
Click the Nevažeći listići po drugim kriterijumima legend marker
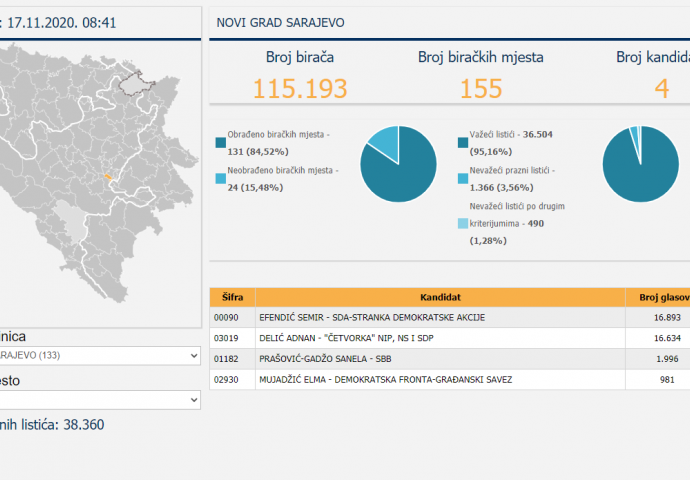pos(462,223)
